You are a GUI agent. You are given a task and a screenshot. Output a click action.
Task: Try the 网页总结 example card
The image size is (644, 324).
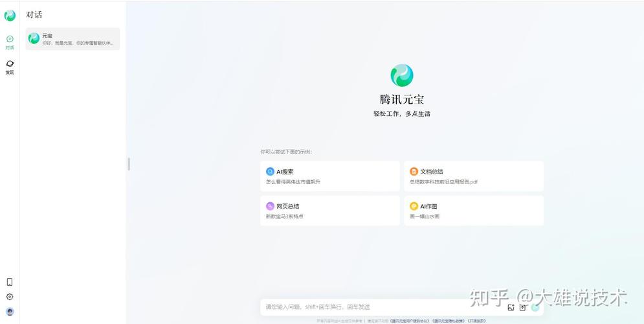[330, 211]
